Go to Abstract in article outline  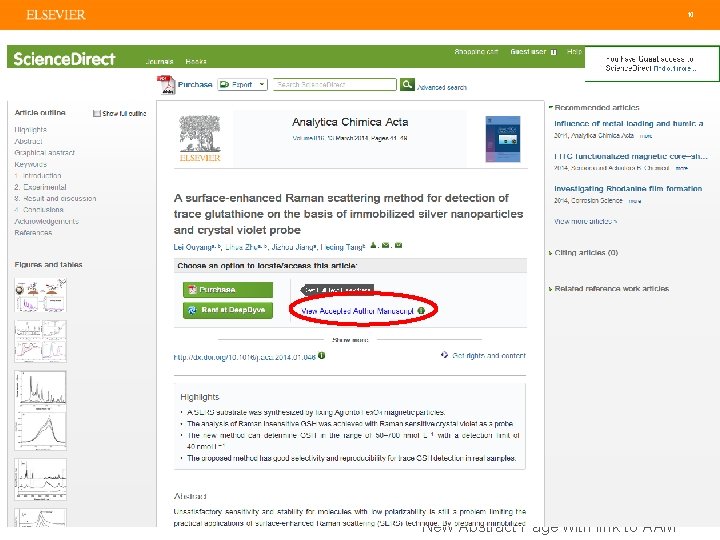[x=28, y=141]
